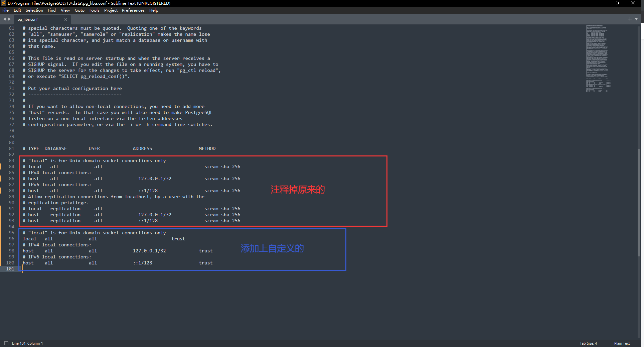Open the Tools menu

94,10
